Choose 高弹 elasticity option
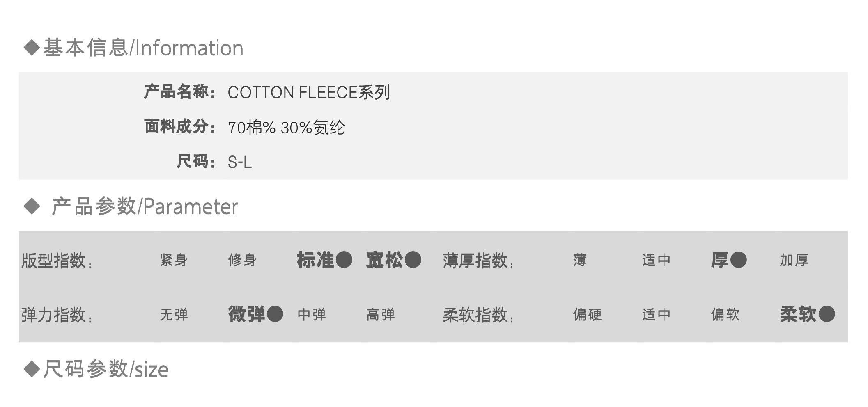Screen dimensions: 868x407 380,315
